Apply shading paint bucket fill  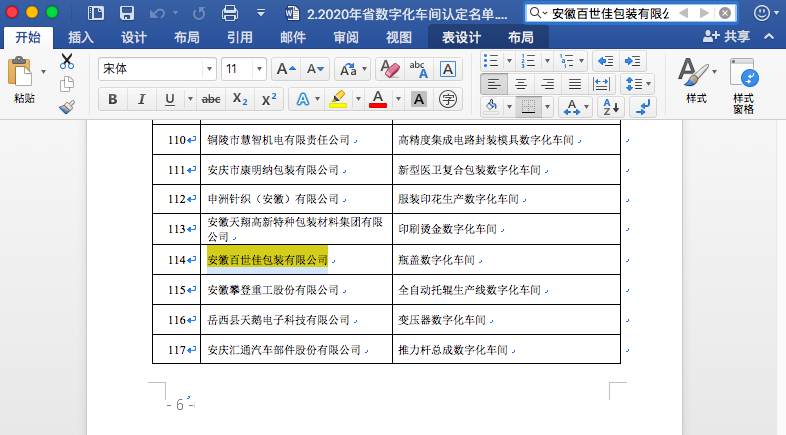click(491, 107)
